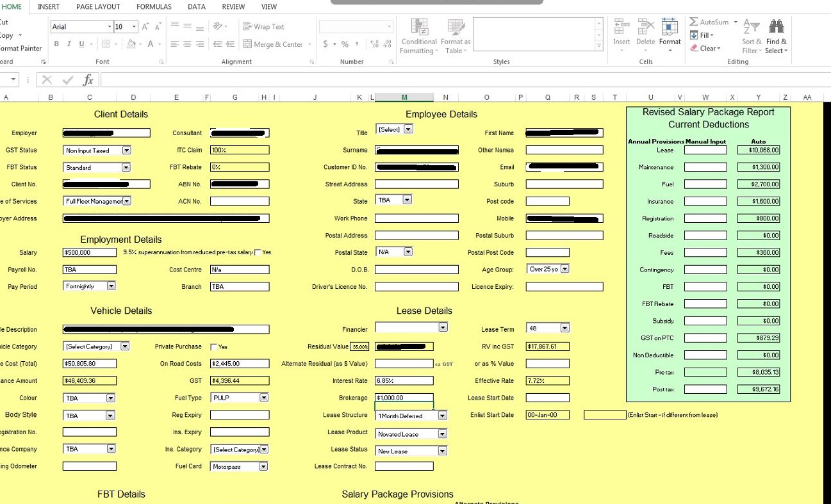Click the Increase Font Size icon
831x504 pixels.
point(145,26)
